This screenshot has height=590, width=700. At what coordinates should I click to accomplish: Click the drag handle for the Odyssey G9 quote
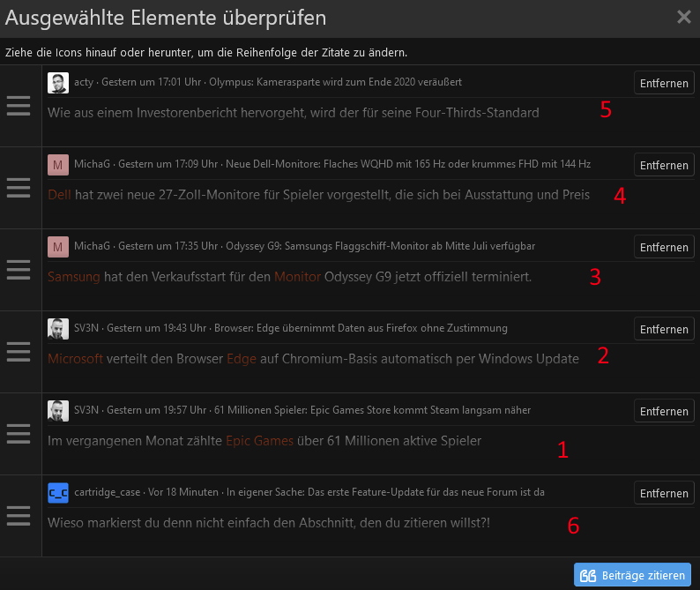pos(19,270)
